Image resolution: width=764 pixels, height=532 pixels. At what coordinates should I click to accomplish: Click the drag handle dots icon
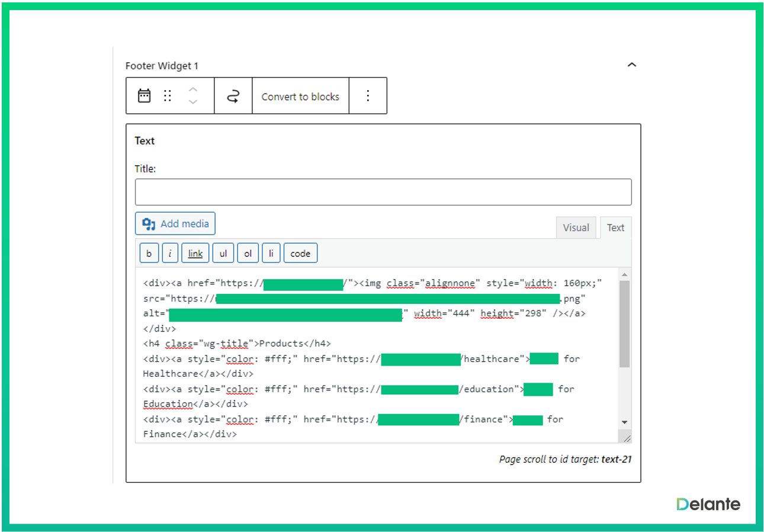(168, 96)
